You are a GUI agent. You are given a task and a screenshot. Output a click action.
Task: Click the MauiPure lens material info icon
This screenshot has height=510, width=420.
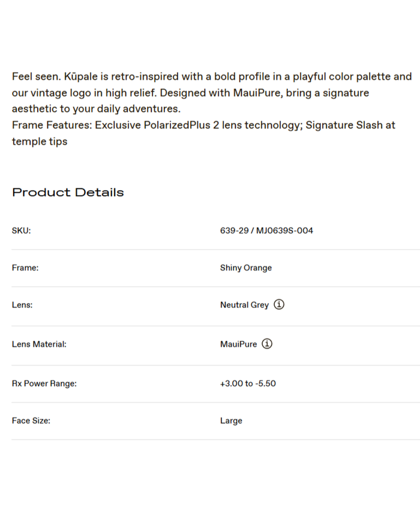coord(267,344)
